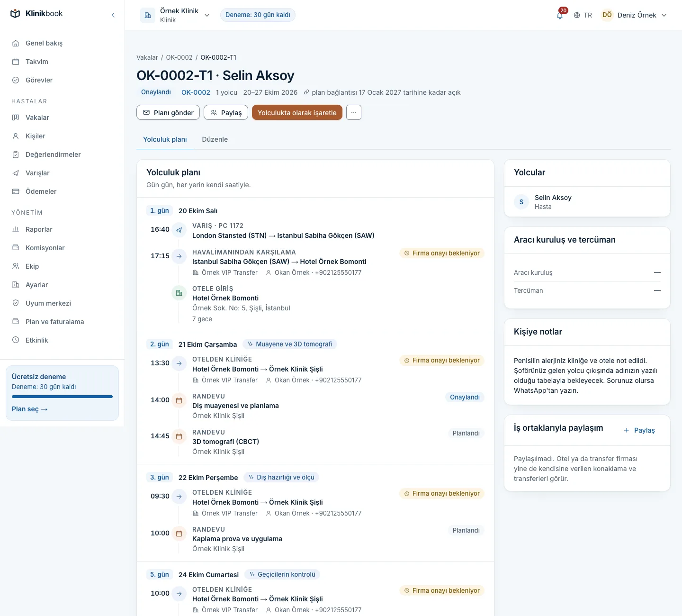Click the trial progress bar
The image size is (682, 616).
click(x=62, y=397)
